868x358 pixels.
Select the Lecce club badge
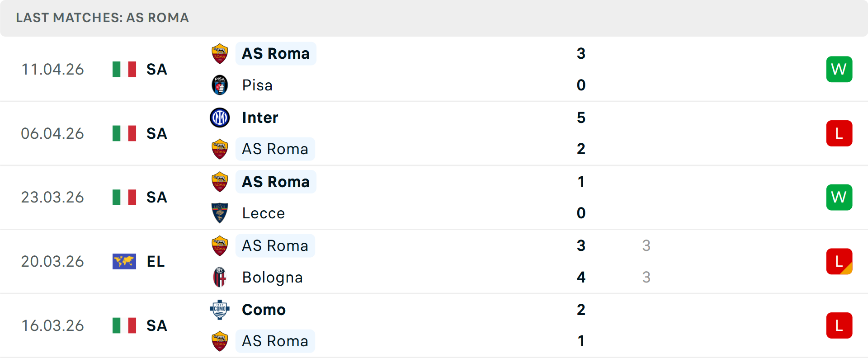(x=220, y=213)
